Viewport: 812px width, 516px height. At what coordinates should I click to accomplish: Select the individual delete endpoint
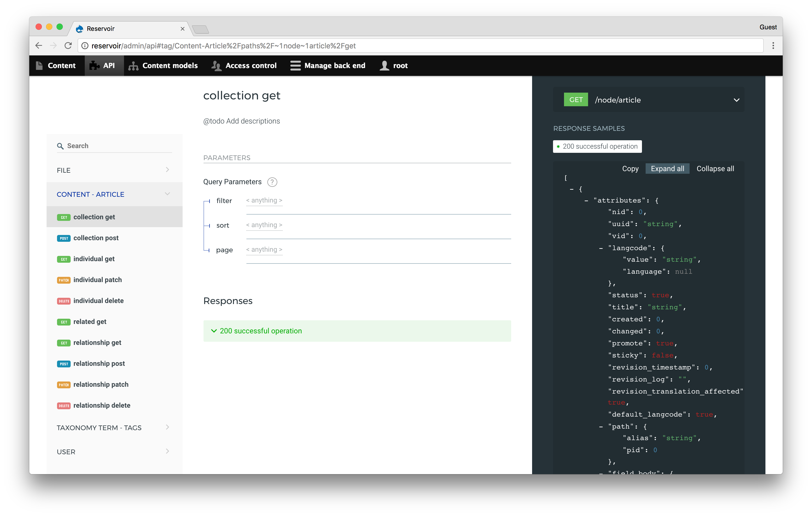[x=98, y=300]
